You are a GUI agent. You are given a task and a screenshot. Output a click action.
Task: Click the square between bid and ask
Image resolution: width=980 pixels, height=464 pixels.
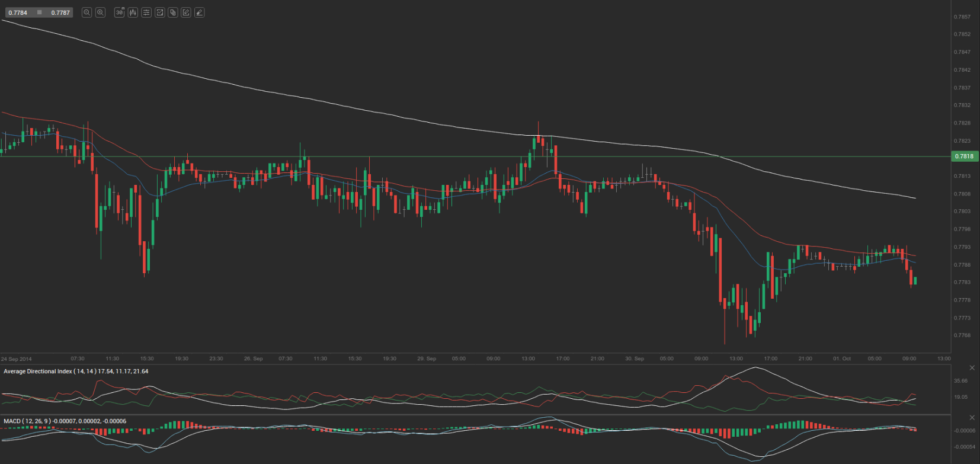click(x=39, y=12)
